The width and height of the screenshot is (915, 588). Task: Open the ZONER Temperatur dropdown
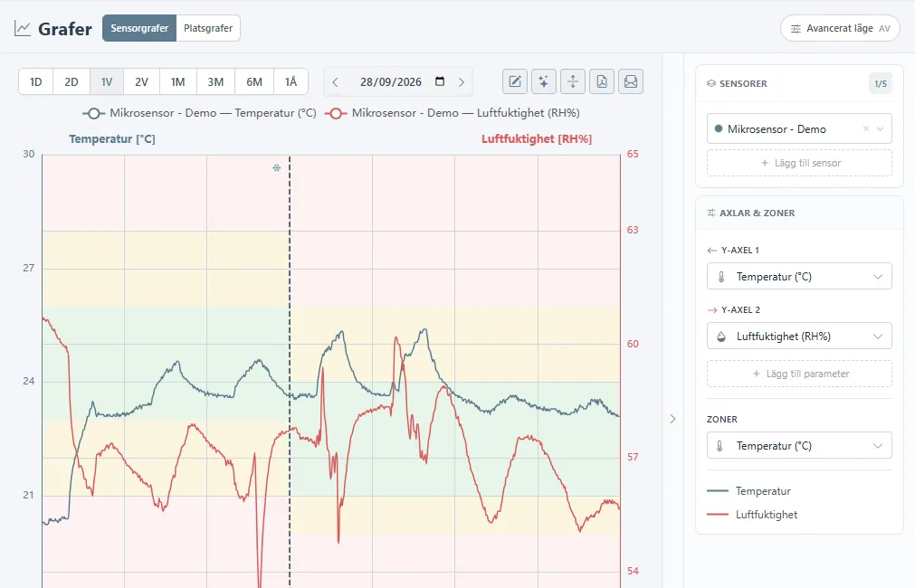coord(799,446)
